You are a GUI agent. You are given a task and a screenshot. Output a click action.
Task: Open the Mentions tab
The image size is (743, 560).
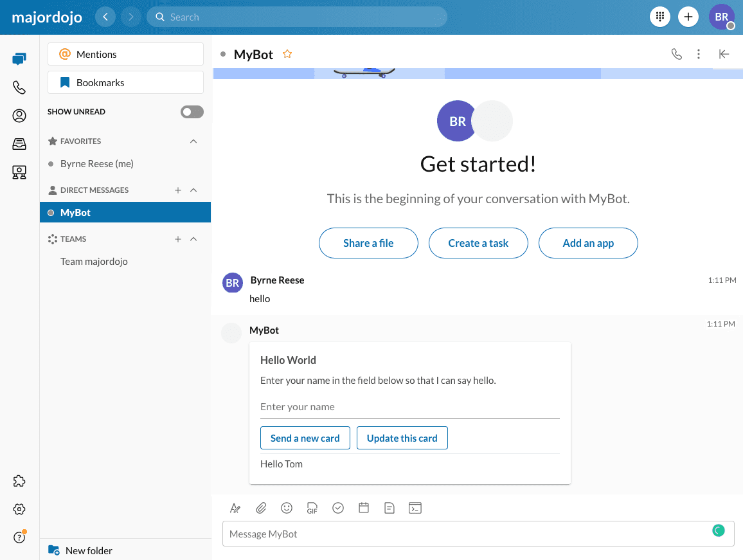click(125, 55)
